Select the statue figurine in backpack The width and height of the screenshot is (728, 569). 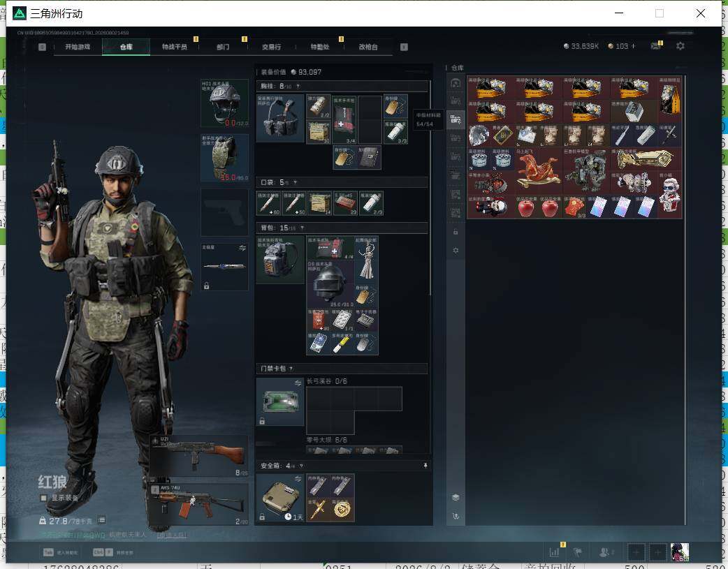tap(366, 260)
